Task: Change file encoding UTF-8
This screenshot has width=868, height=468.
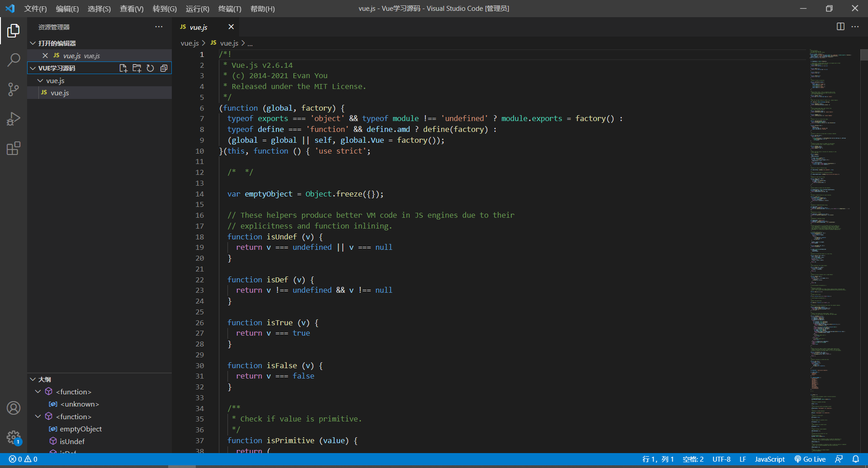Action: (x=722, y=459)
